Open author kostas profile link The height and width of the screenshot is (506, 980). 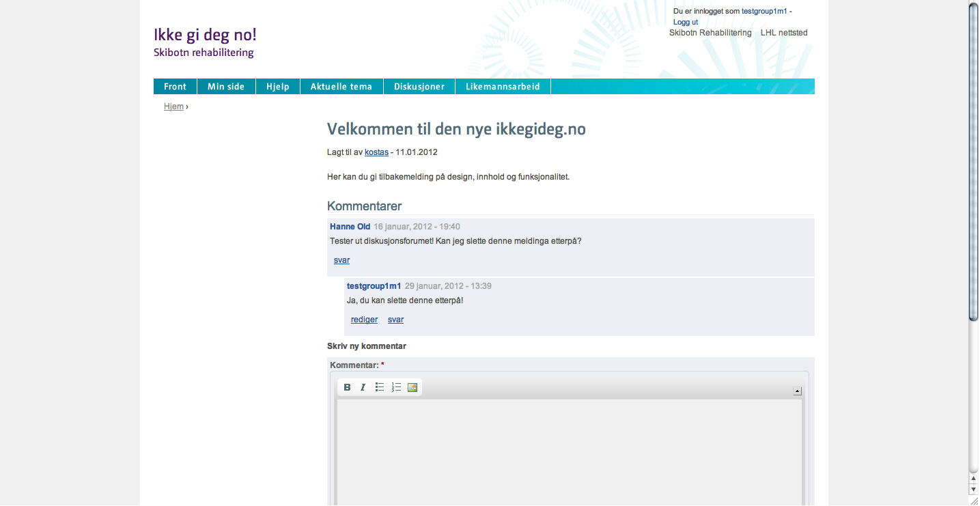pyautogui.click(x=376, y=152)
